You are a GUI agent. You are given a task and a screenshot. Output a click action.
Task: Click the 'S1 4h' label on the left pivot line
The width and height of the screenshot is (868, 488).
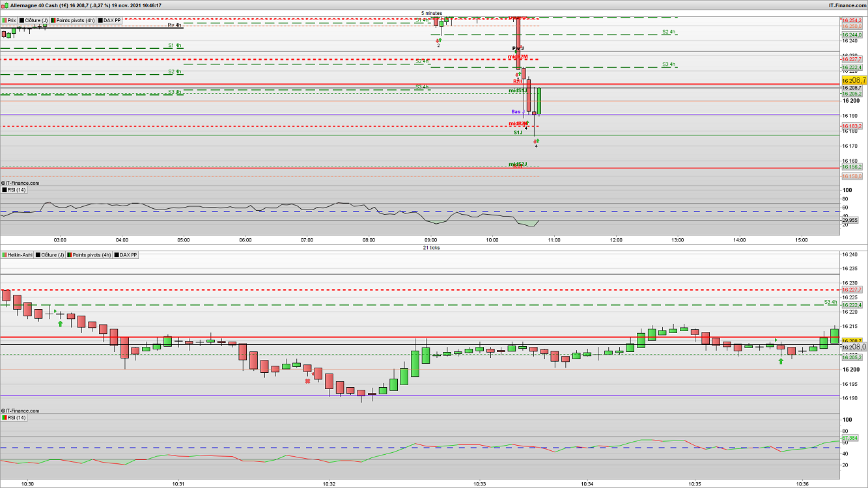click(175, 46)
